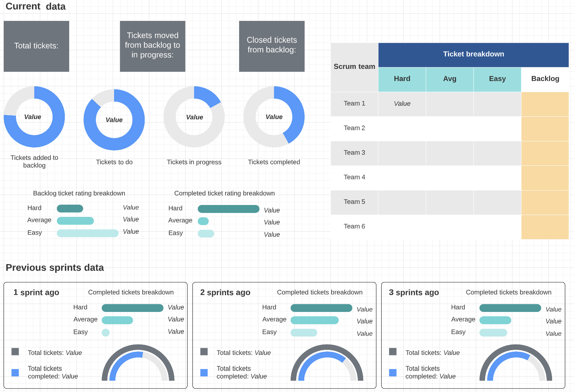The height and width of the screenshot is (392, 574).
Task: Click the 'Tickets to do' donut chart
Action: tap(114, 120)
